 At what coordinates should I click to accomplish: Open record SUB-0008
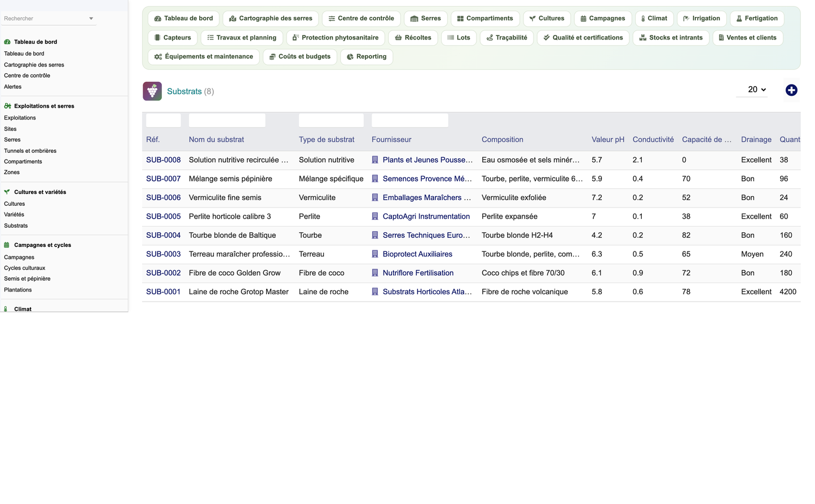click(x=164, y=160)
